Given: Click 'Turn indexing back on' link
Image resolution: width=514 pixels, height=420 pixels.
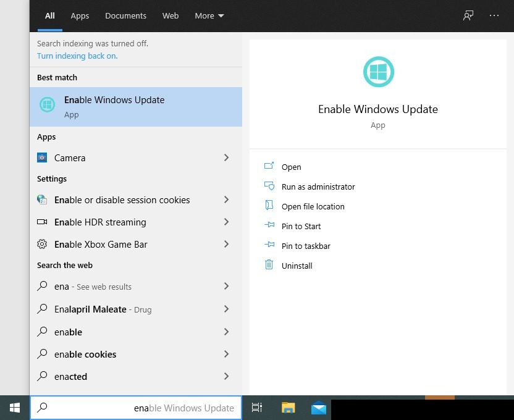Looking at the screenshot, I should (x=77, y=56).
